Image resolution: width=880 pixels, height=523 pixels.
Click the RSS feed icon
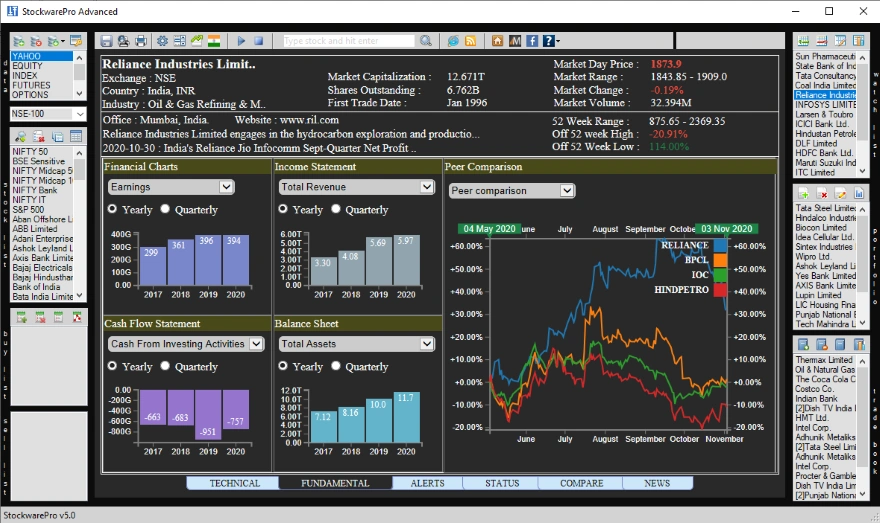click(x=470, y=41)
